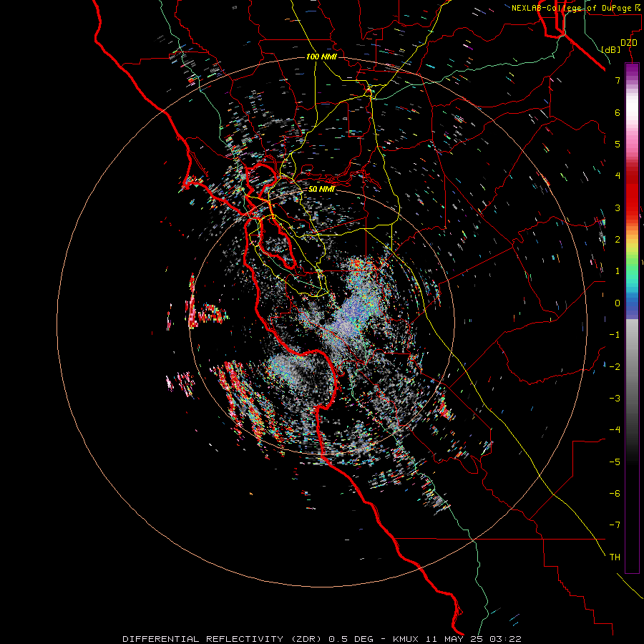Click the -5 value on the color scale
Screen dimensions: 644x644
(x=615, y=462)
